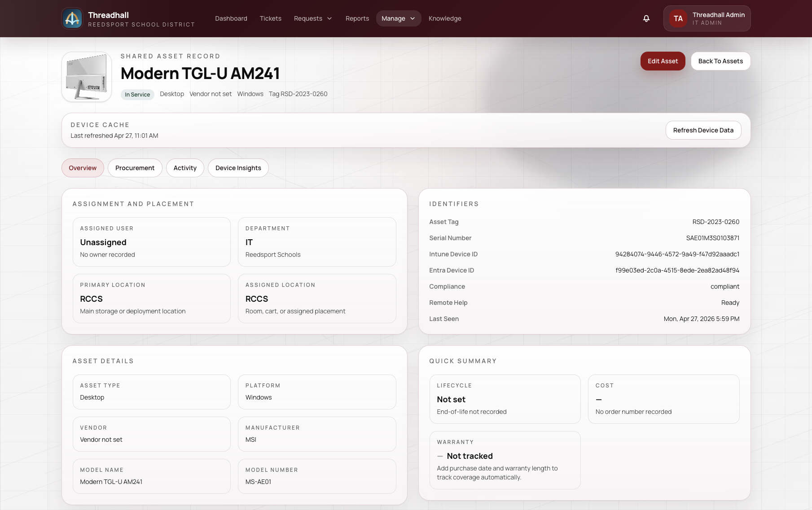Select the Department card showing IT

pyautogui.click(x=317, y=242)
